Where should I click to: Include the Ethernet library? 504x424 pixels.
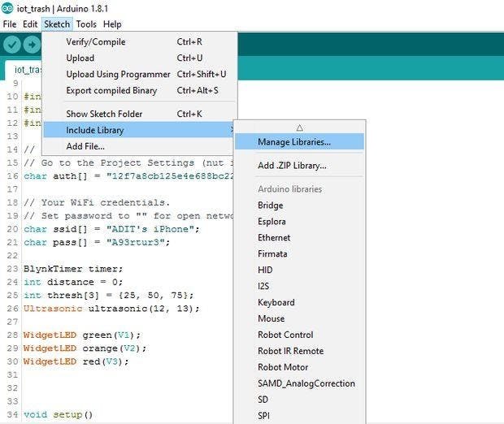300,238
